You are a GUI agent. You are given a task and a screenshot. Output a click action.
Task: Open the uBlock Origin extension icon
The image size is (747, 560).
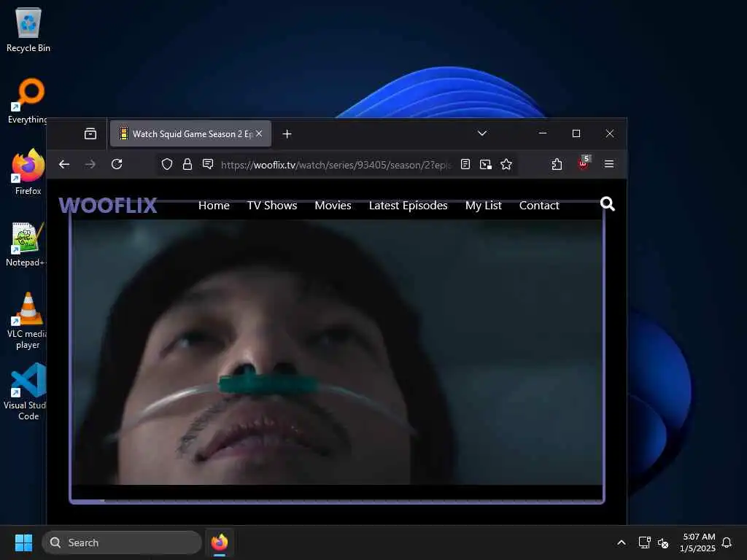(x=584, y=163)
